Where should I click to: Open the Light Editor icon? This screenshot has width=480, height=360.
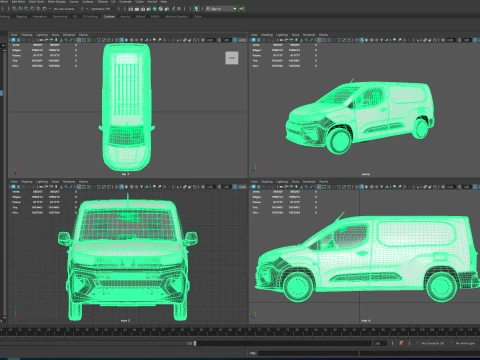point(167,9)
